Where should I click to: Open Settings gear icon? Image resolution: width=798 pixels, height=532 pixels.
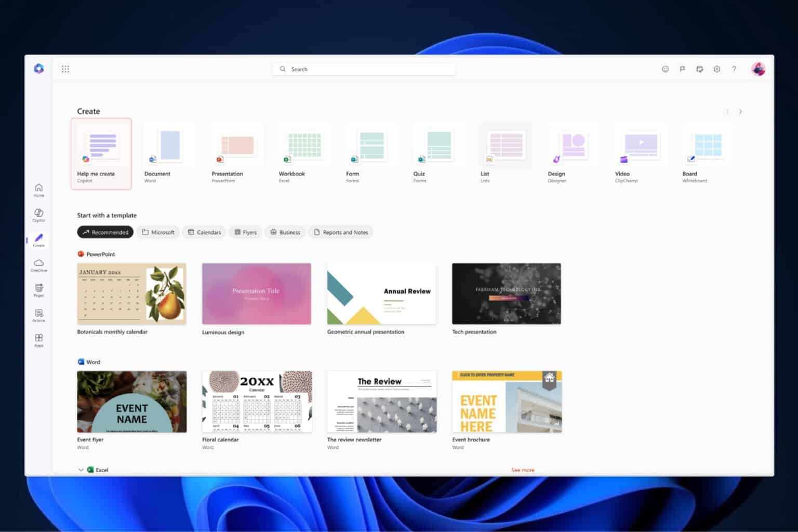pyautogui.click(x=717, y=69)
